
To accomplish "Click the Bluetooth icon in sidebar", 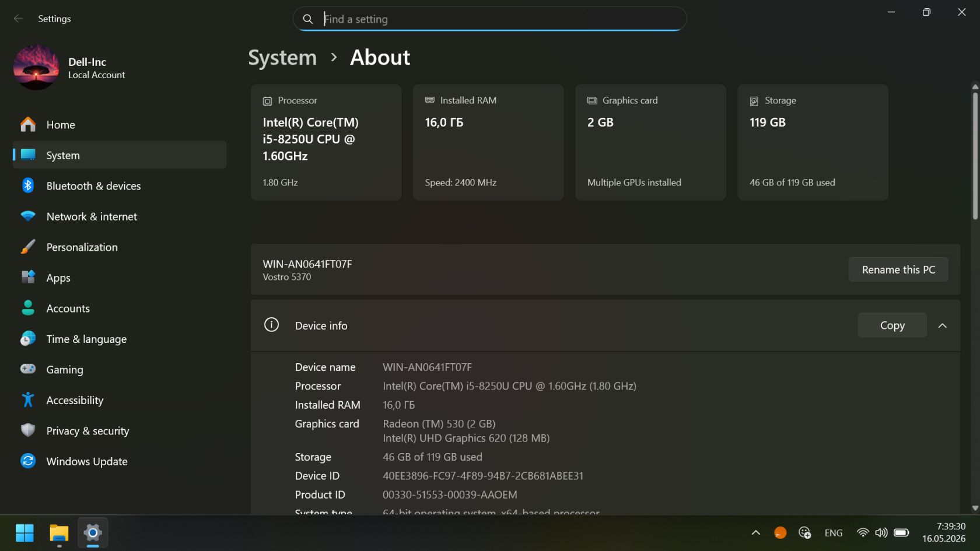I will (28, 185).
